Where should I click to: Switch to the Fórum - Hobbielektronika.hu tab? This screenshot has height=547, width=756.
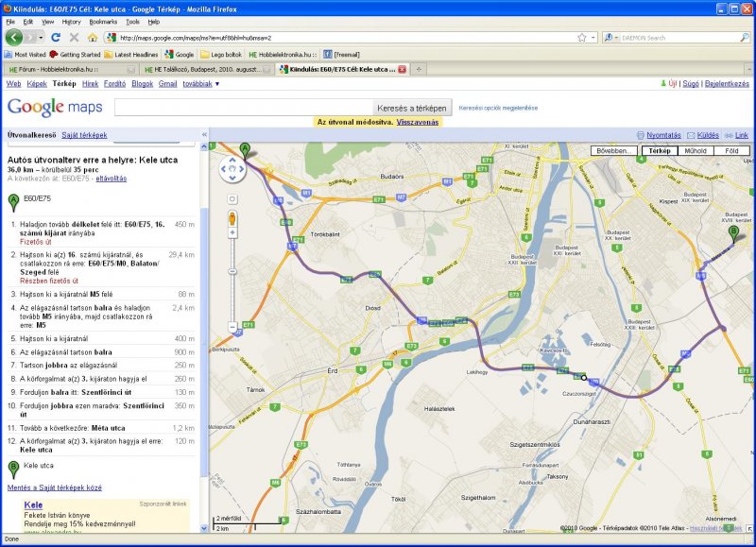[x=70, y=69]
